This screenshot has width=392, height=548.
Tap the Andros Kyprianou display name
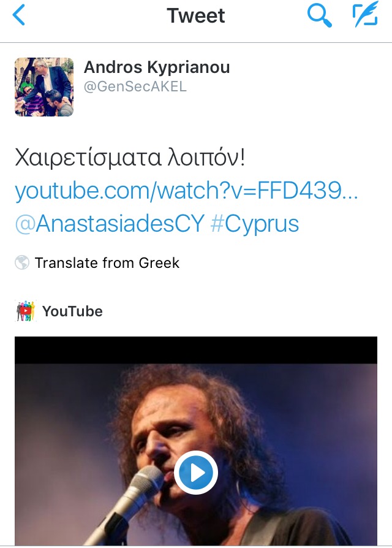pos(157,67)
